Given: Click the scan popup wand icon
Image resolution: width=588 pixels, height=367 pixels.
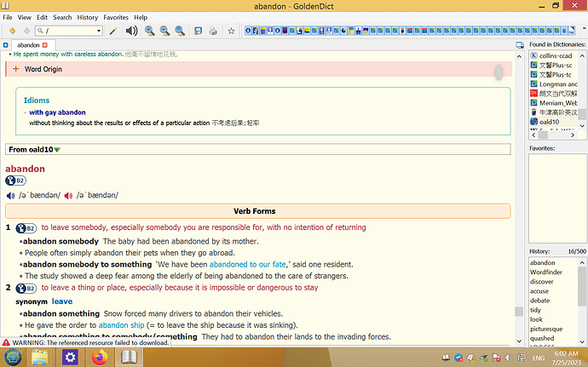Looking at the screenshot, I should click(112, 31).
